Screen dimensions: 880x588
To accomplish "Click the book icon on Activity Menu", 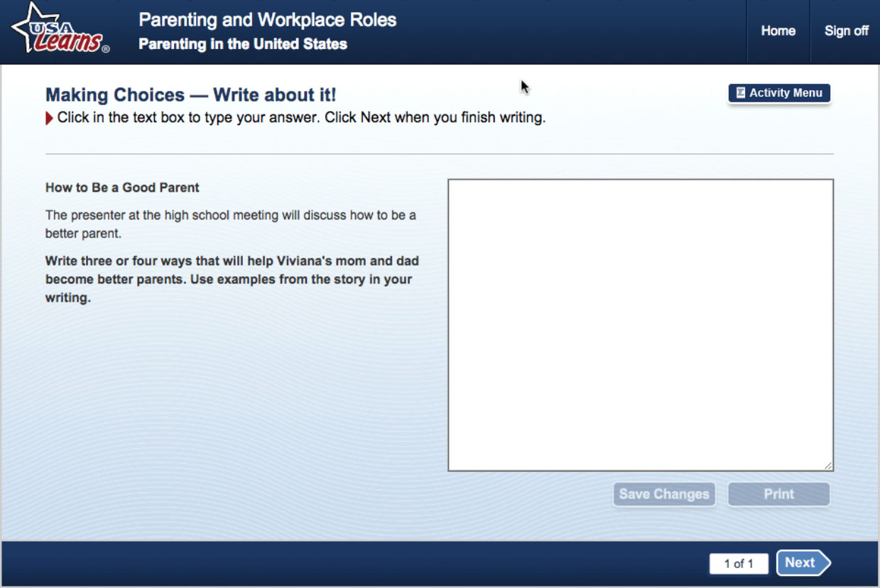I will pos(740,93).
